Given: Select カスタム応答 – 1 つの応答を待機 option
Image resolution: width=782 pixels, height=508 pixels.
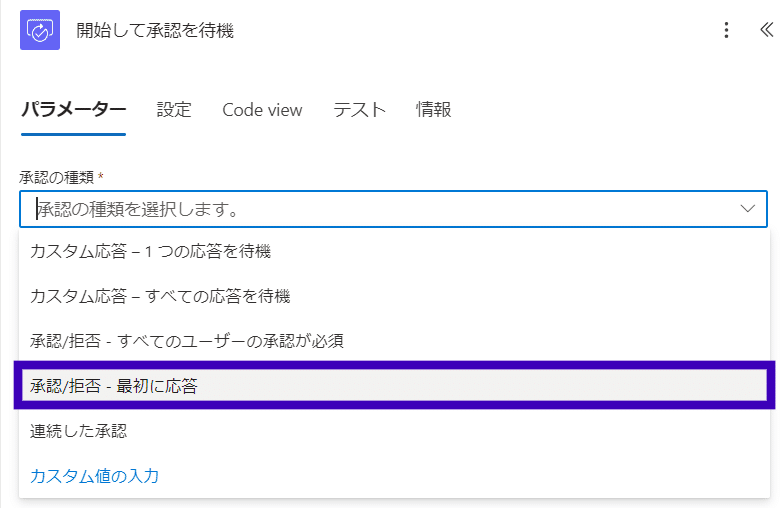Looking at the screenshot, I should click(151, 251).
